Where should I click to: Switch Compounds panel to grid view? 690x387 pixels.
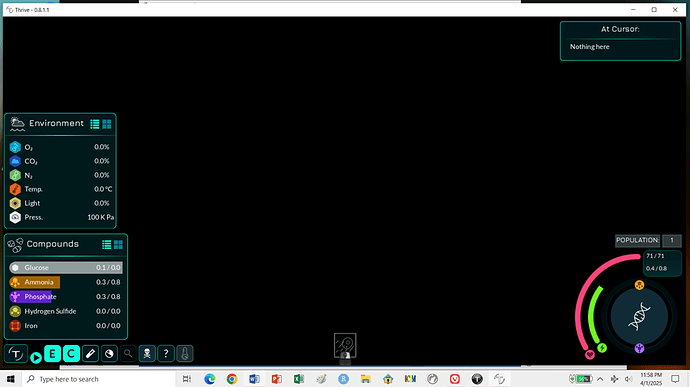point(118,244)
